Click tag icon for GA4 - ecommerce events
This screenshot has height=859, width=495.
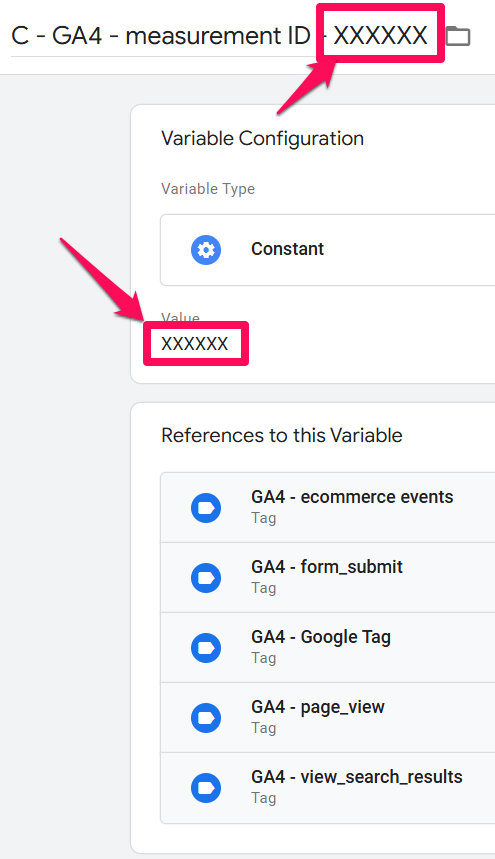point(206,508)
